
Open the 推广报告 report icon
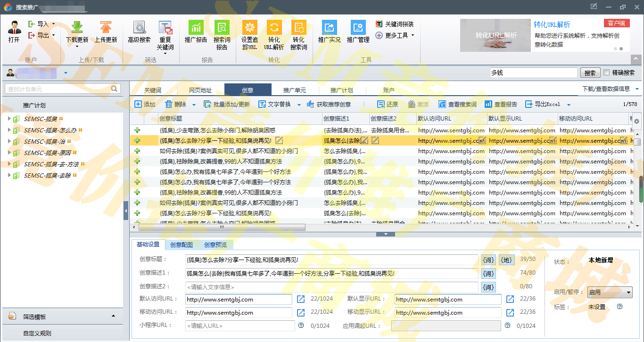click(x=196, y=27)
